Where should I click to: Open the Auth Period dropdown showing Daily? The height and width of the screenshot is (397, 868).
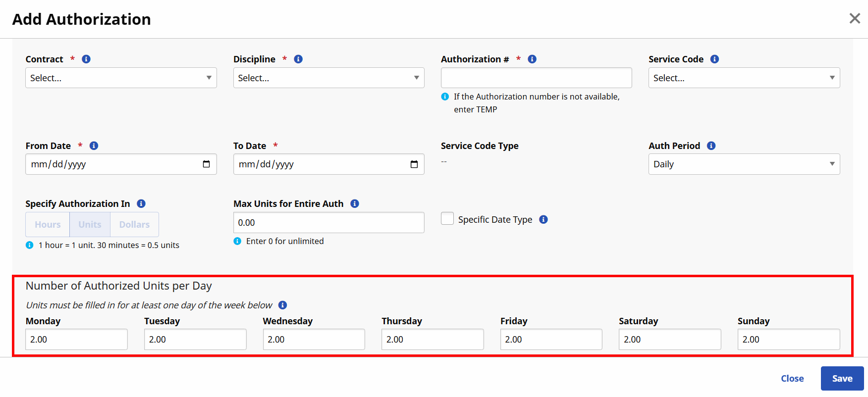click(x=744, y=164)
